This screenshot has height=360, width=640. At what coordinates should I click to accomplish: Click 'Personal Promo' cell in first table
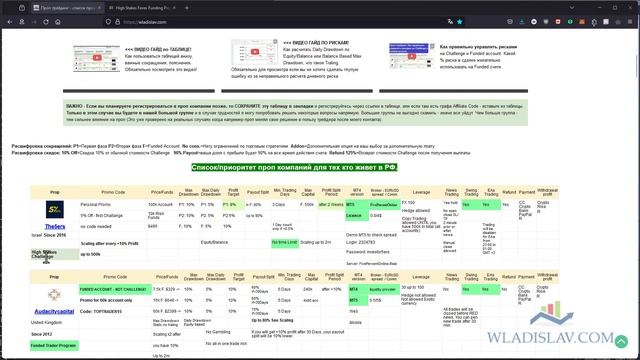coord(95,204)
